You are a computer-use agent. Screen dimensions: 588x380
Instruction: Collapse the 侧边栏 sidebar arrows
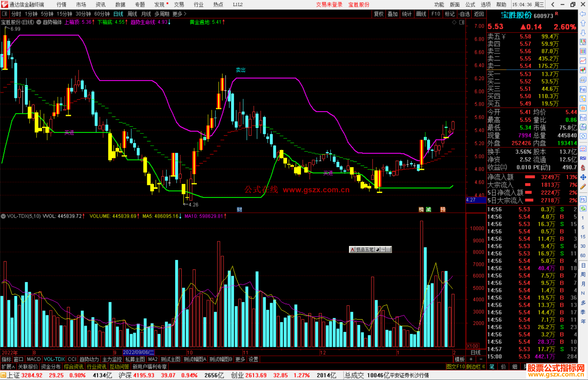pyautogui.click(x=484, y=367)
